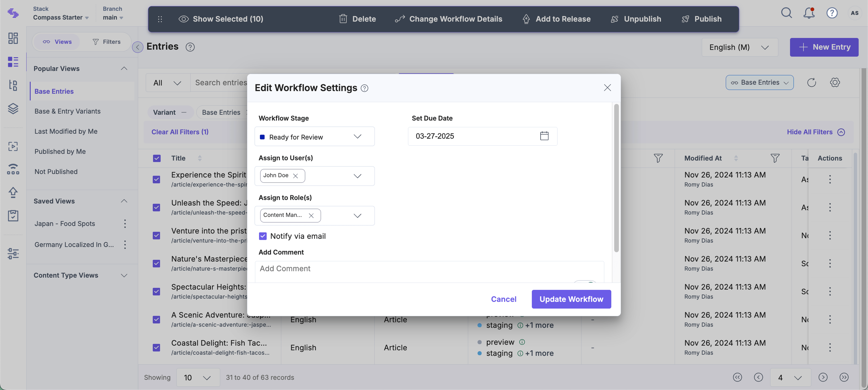
Task: Select the Not Published view
Action: (x=56, y=172)
